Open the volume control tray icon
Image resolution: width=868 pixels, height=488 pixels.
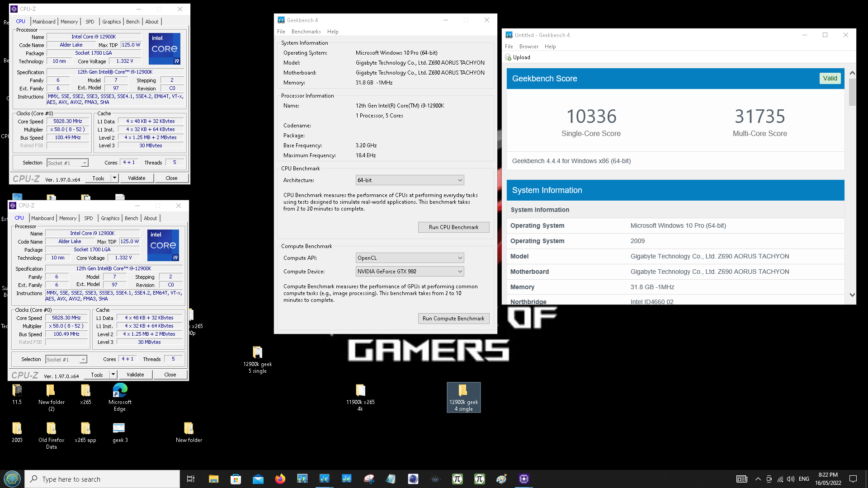(791, 479)
